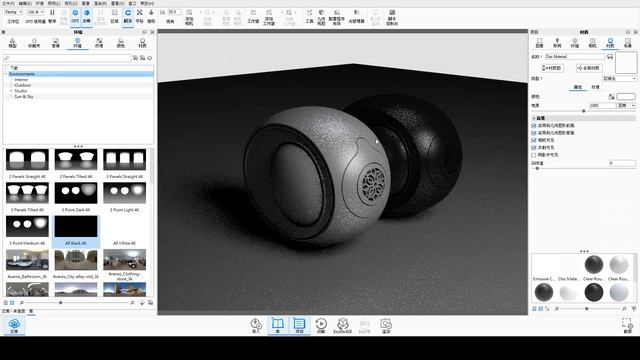Select the 3 Point Dark 4K environment
The image size is (640, 360).
coord(76,197)
